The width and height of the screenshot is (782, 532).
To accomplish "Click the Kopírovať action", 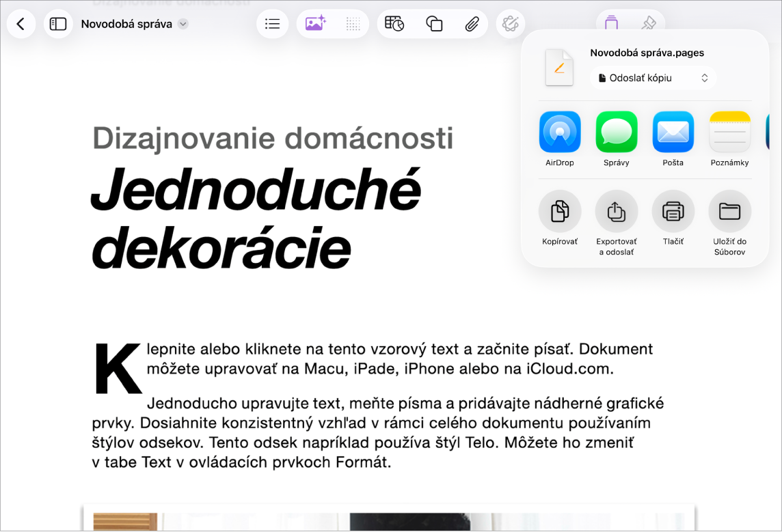I will pos(560,218).
